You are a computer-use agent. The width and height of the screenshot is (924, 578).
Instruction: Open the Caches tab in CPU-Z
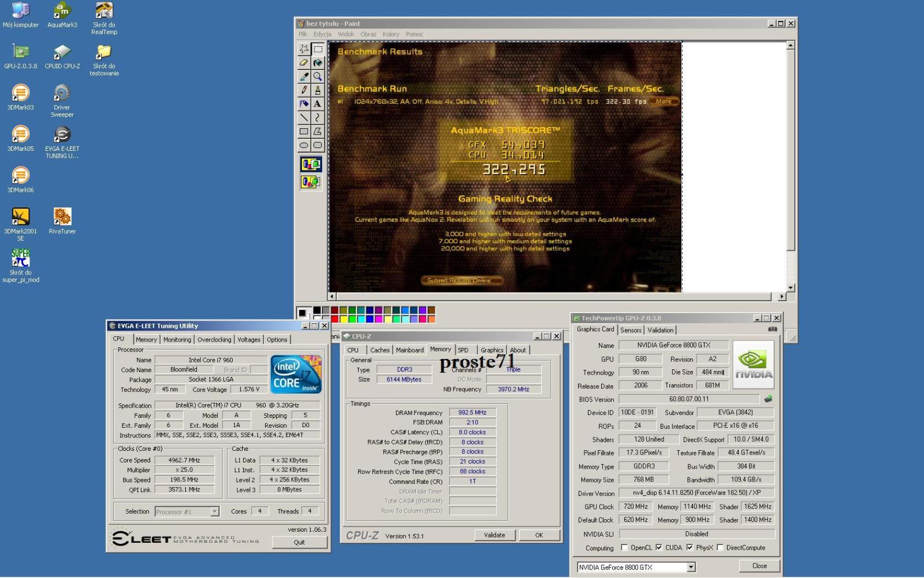(x=379, y=350)
